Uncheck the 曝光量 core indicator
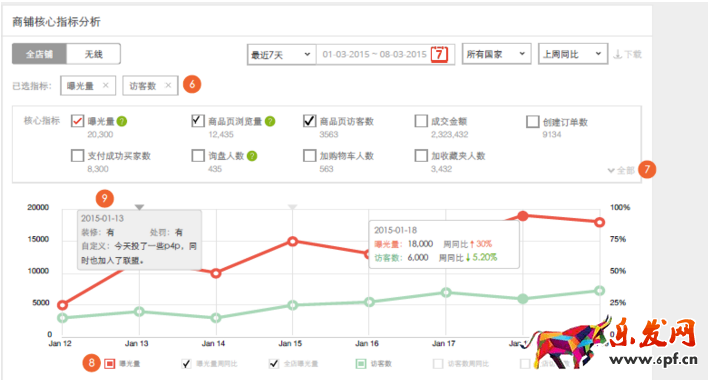 click(77, 121)
